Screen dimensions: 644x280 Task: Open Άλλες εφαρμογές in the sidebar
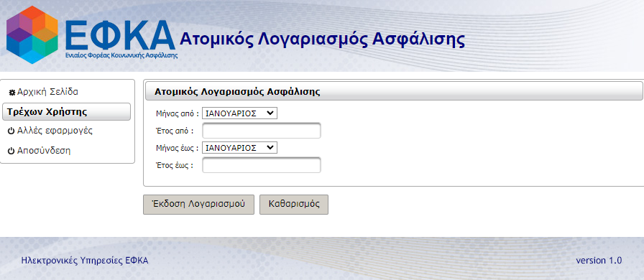pyautogui.click(x=55, y=131)
